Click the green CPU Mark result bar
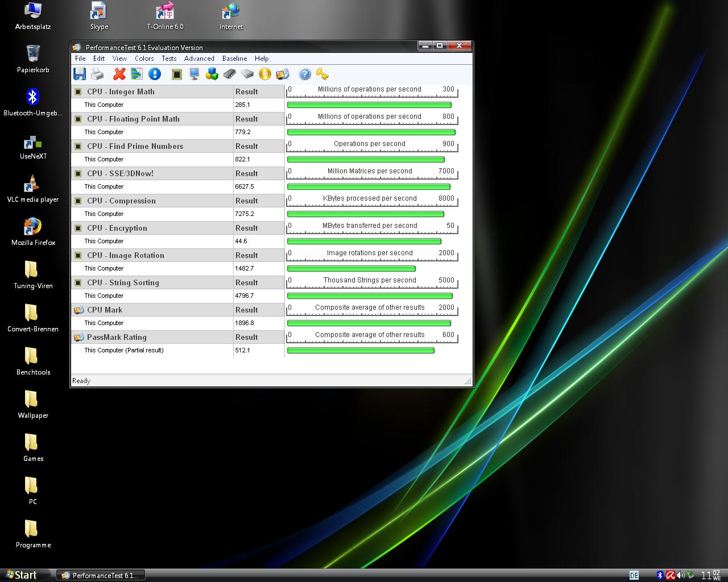The width and height of the screenshot is (728, 582). coord(369,323)
